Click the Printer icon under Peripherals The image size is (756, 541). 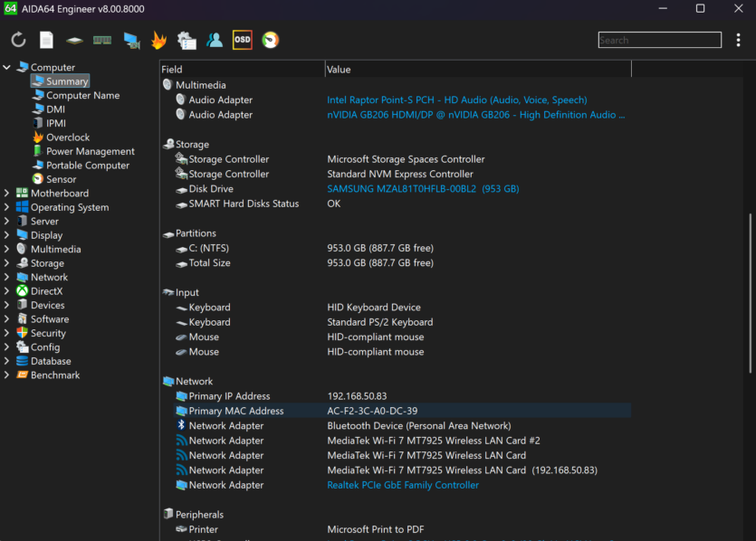click(181, 529)
